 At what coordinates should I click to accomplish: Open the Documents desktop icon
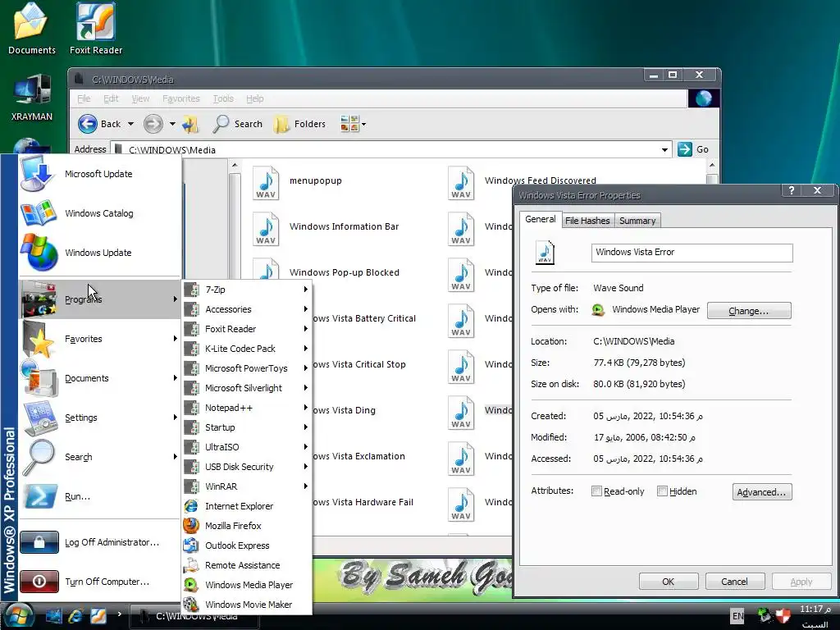[31, 29]
